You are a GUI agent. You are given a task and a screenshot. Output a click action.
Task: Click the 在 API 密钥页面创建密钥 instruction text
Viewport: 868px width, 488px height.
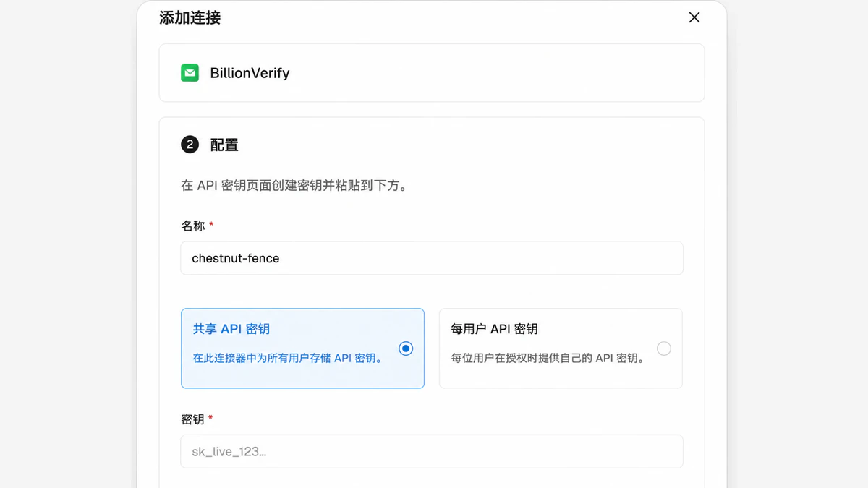pos(294,186)
